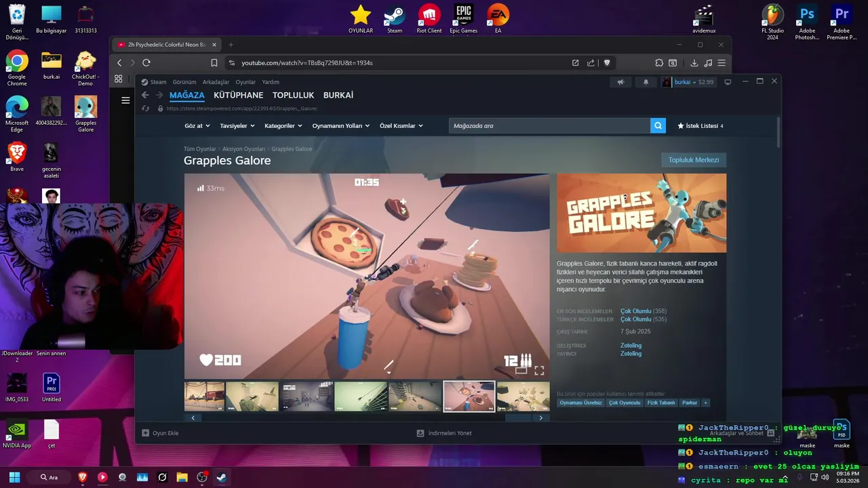The height and width of the screenshot is (488, 868).
Task: Open the Oyunlar menu in Steam
Action: 245,82
